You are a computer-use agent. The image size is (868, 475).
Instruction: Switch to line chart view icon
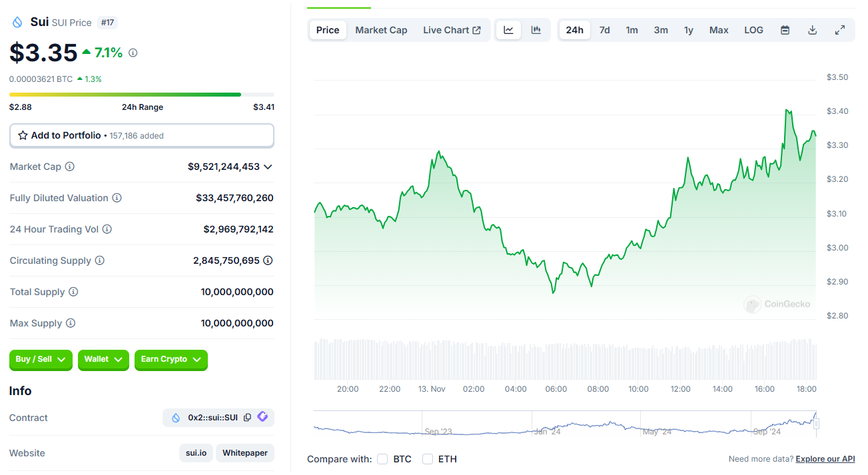509,30
